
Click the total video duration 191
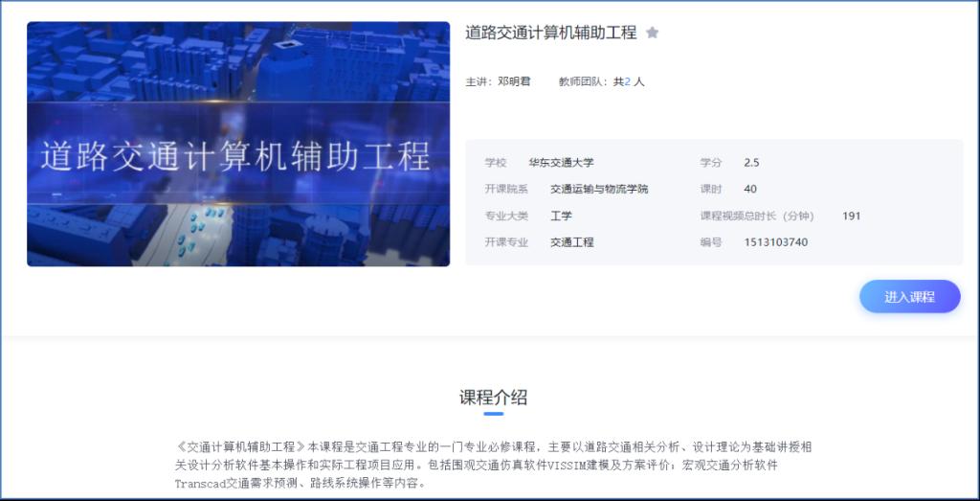coord(851,216)
